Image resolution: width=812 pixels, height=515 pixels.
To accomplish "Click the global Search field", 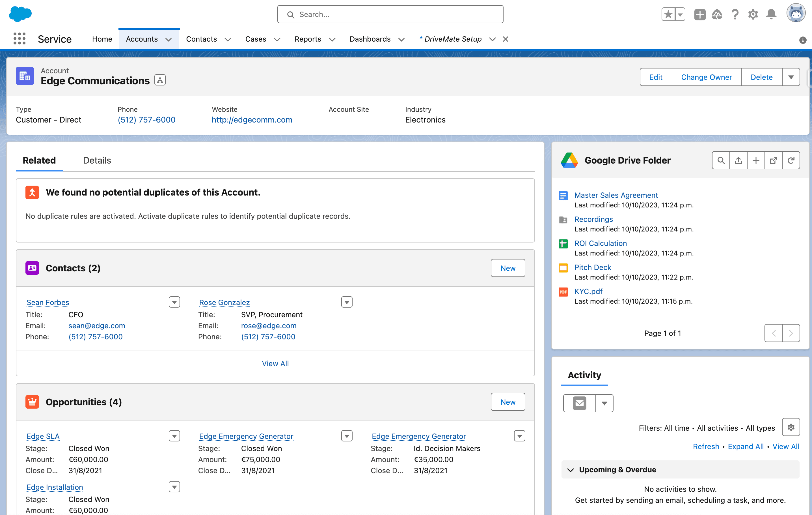I will click(390, 14).
